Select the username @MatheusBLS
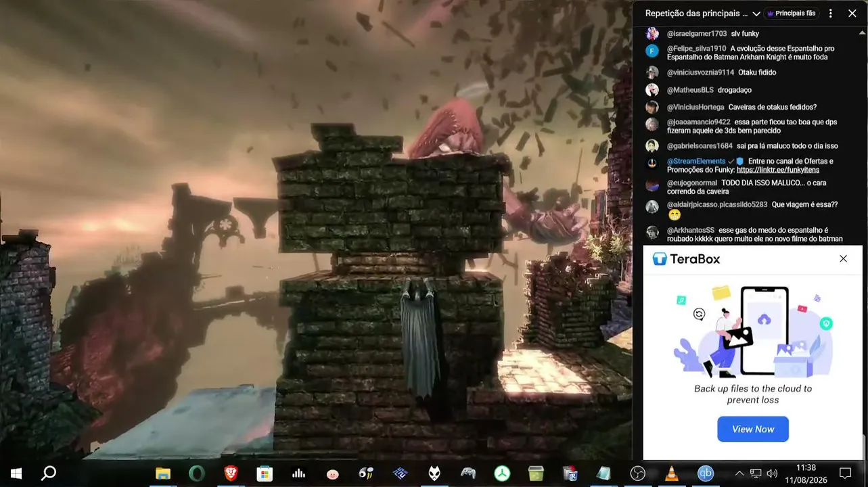The width and height of the screenshot is (868, 487). (690, 90)
